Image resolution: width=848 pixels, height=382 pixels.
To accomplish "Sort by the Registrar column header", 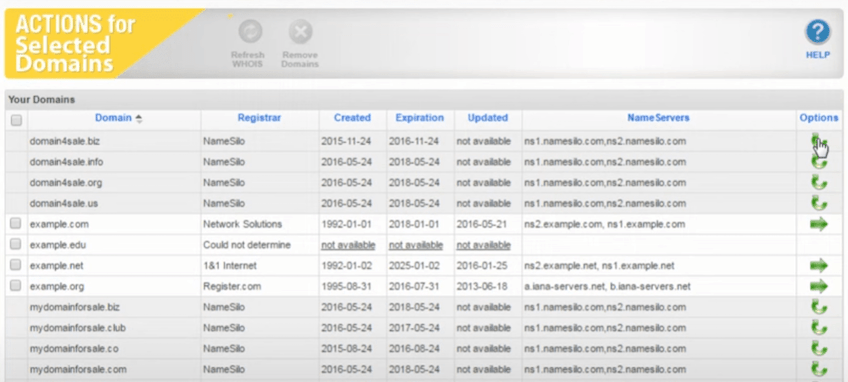I will tap(259, 117).
